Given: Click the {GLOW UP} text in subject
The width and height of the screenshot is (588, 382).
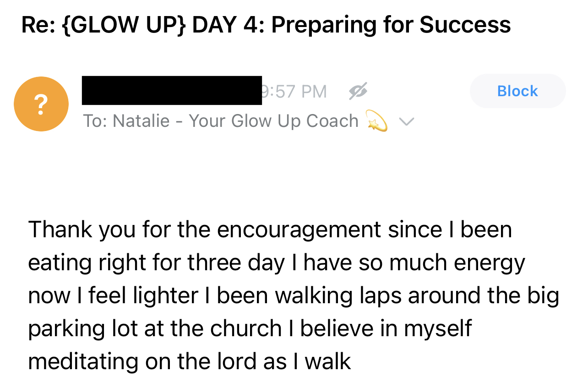Looking at the screenshot, I should pyautogui.click(x=123, y=24).
